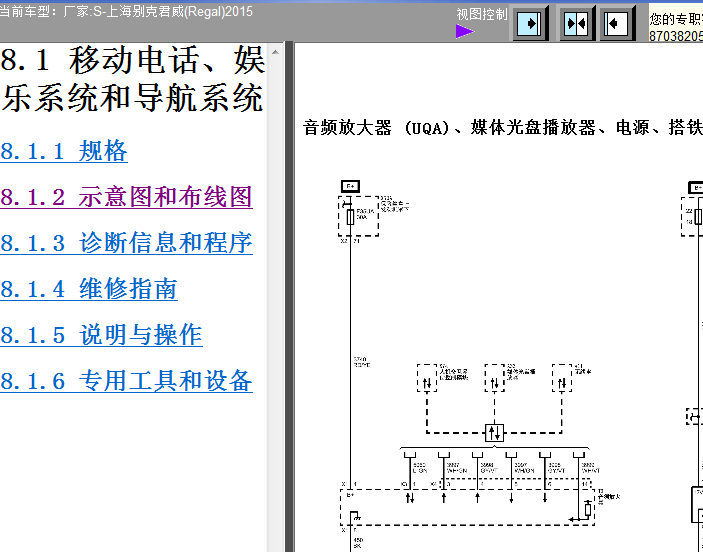Click the diagram title 音频放大器 (UQA)
Viewport: 703px width, 552px height.
point(376,128)
